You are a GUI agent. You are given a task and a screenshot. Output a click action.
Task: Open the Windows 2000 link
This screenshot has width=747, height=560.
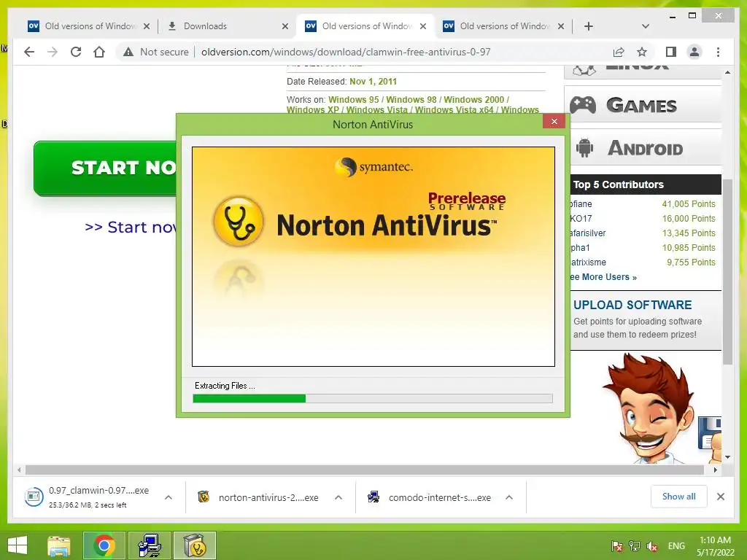[473, 99]
